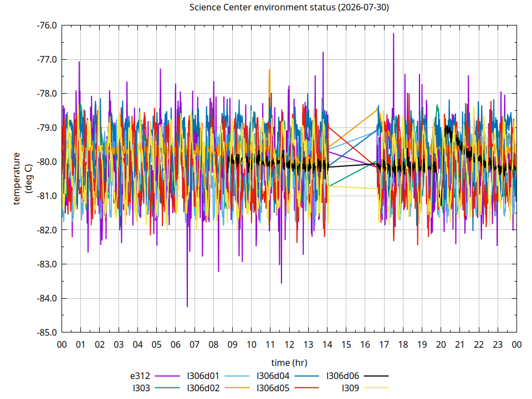
Task: Select the l303 legend label
Action: [141, 388]
